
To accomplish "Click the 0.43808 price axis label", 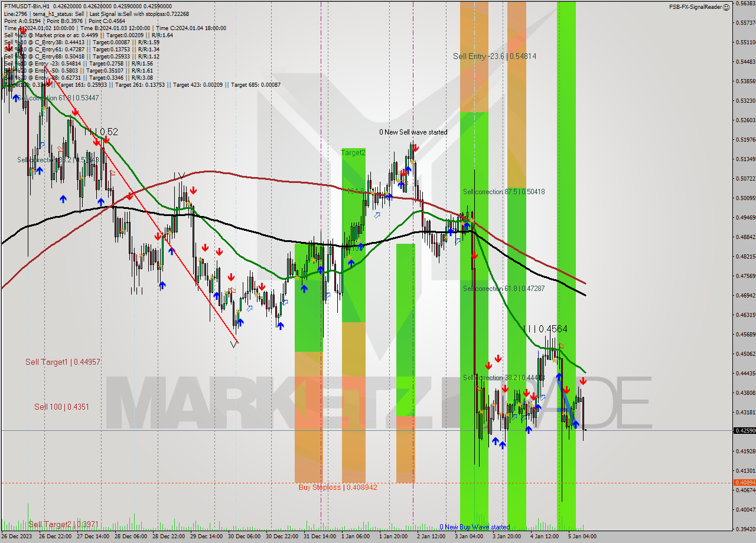I will [x=745, y=392].
